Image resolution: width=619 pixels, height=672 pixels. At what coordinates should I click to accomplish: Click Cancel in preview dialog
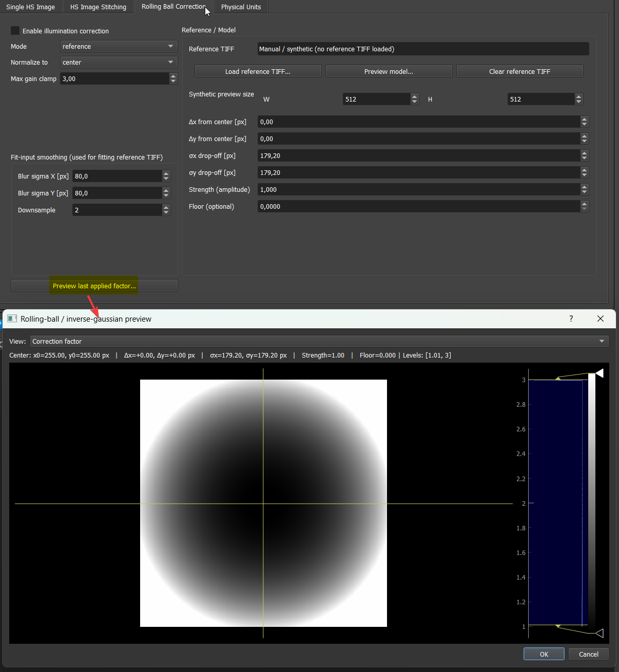click(589, 654)
